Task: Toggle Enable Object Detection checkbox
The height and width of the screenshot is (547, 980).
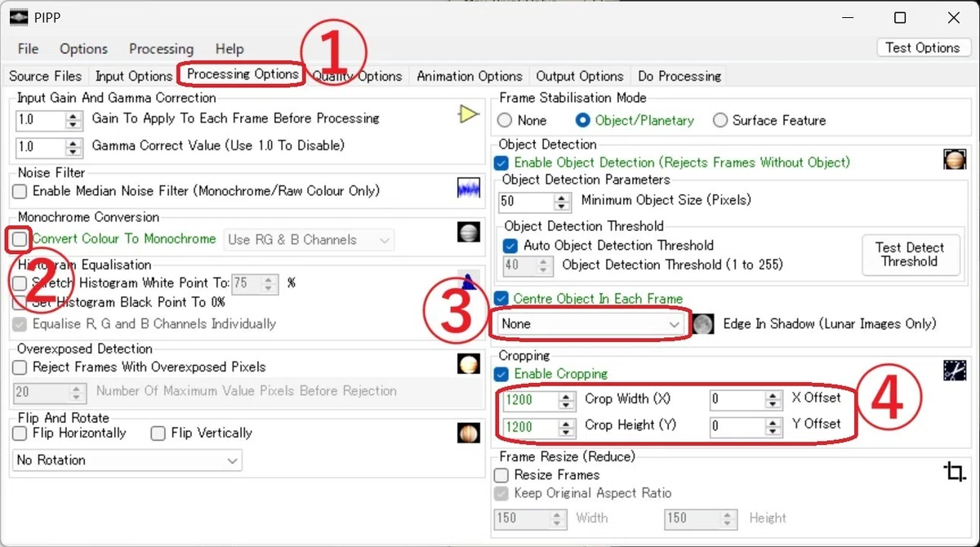Action: 501,162
